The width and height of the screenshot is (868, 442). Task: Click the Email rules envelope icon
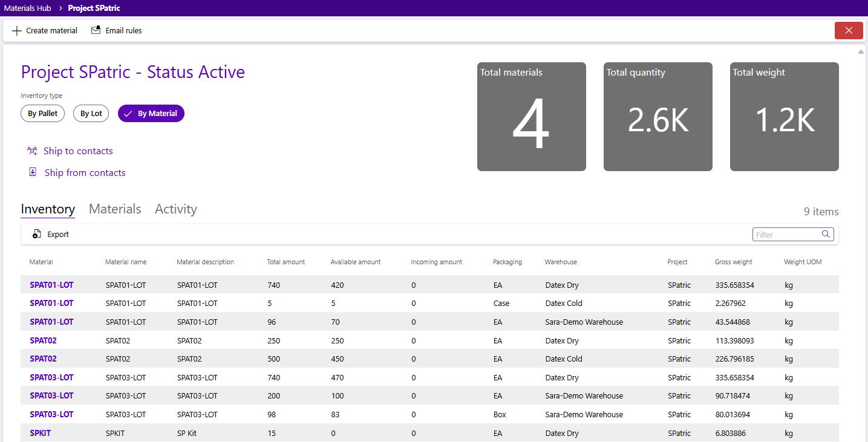coord(96,31)
